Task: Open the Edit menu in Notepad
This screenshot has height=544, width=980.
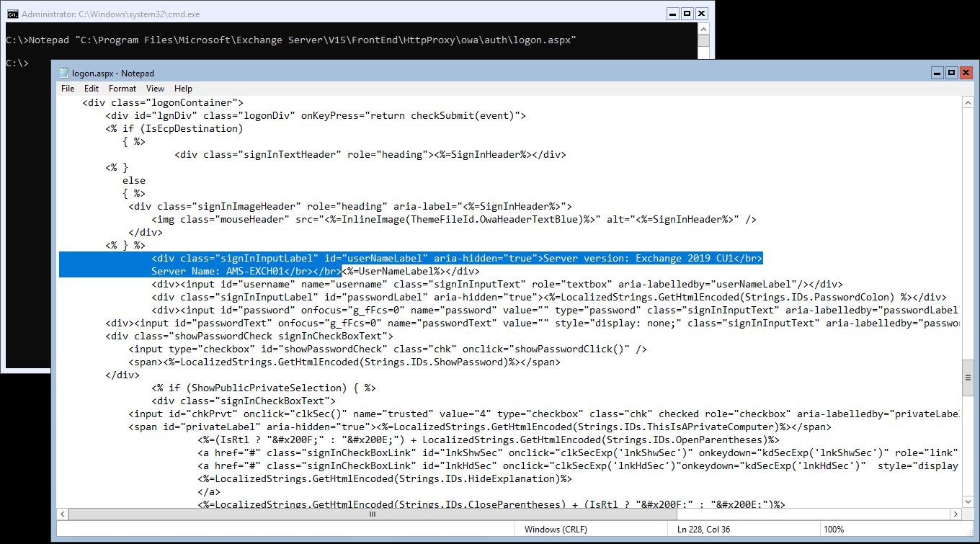Action: 92,89
